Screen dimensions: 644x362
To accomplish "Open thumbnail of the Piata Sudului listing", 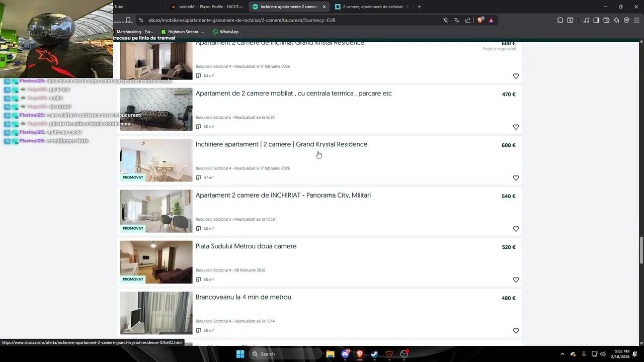I will (x=156, y=262).
